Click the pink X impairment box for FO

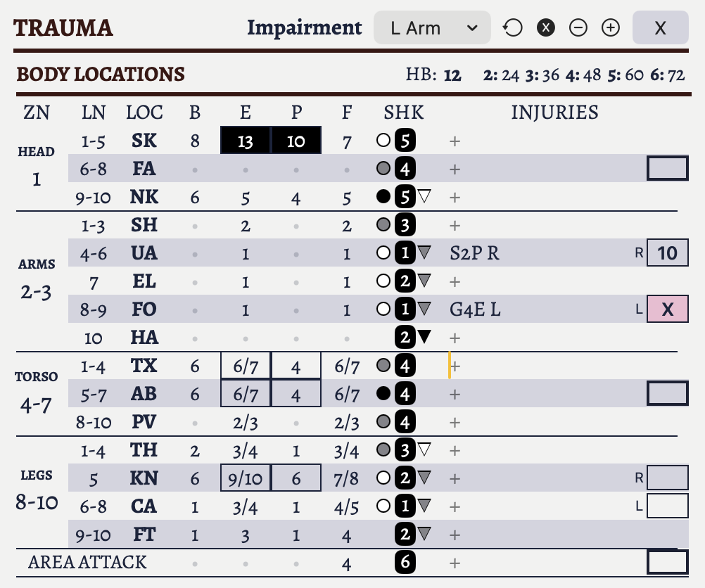point(667,309)
